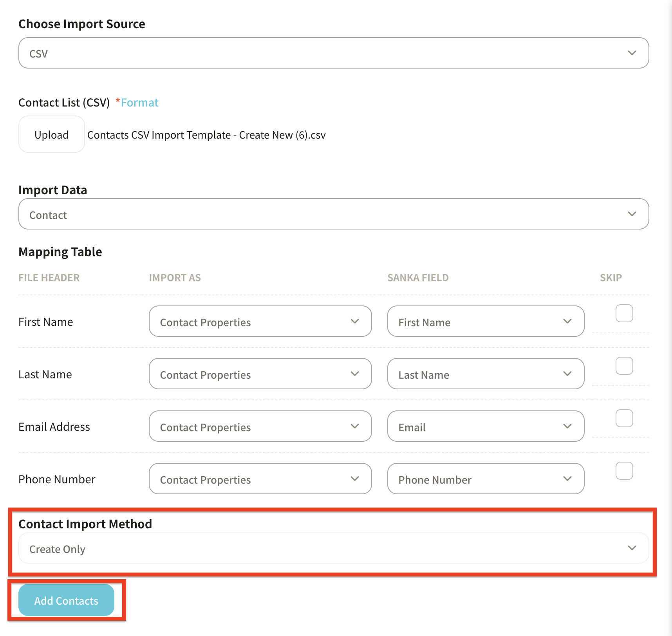Enable Skip for the Email Address row
The width and height of the screenshot is (672, 636).
point(624,418)
